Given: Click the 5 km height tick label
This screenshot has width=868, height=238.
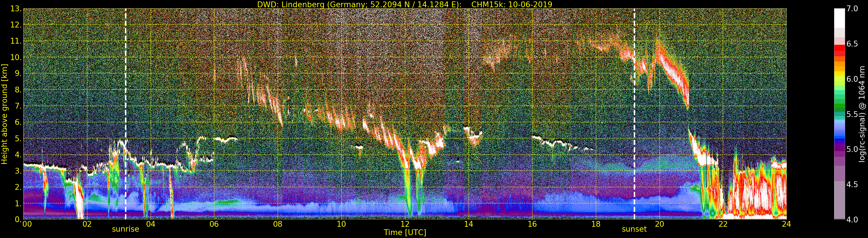Looking at the screenshot, I should pos(18,139).
